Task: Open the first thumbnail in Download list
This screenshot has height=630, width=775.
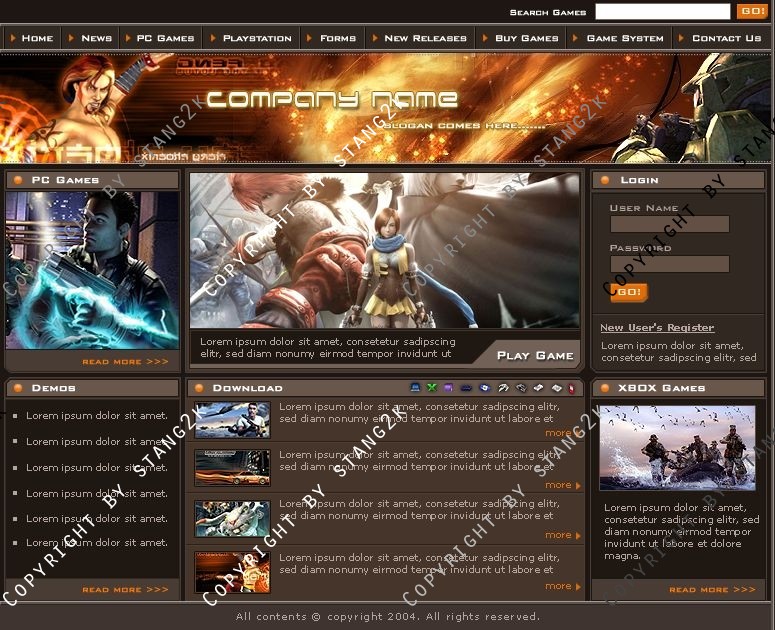Action: coord(232,420)
